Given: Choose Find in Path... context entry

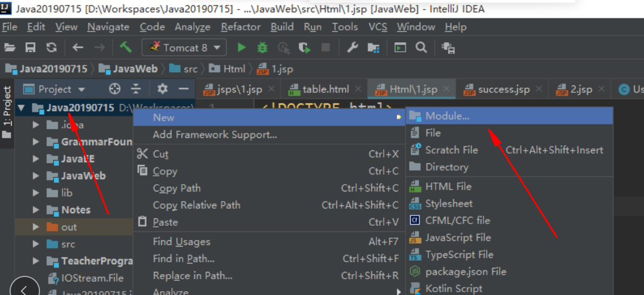Looking at the screenshot, I should tap(270, 259).
